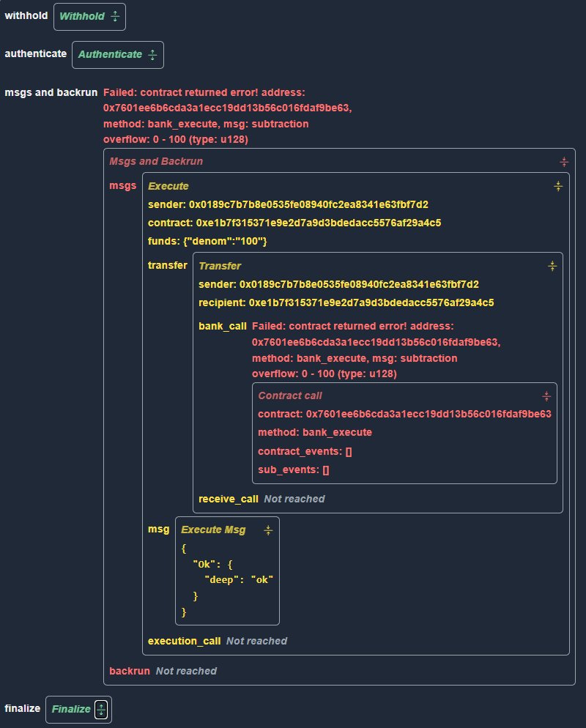Image resolution: width=586 pixels, height=728 pixels.
Task: Expand the Finalize section
Action: click(x=101, y=709)
